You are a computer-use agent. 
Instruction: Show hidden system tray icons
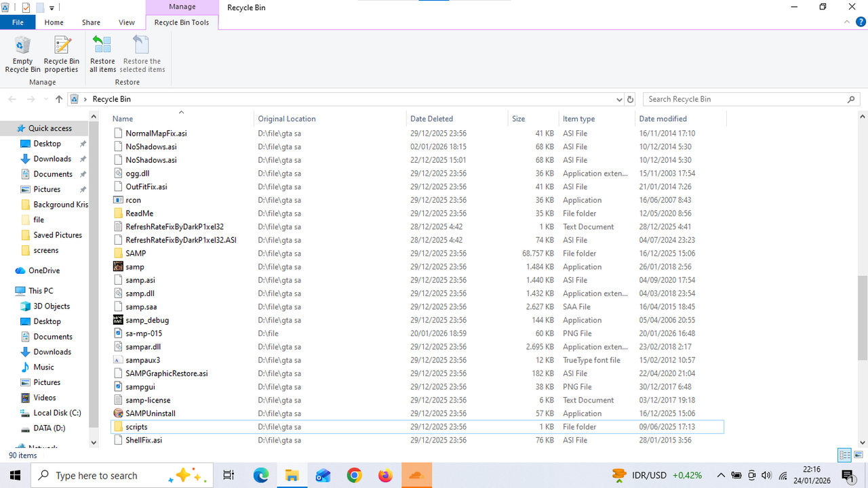(x=721, y=475)
